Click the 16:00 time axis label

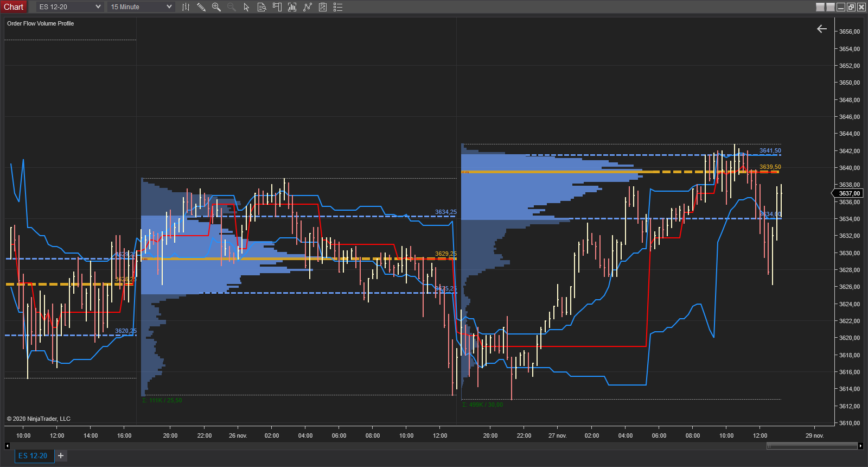pyautogui.click(x=124, y=436)
